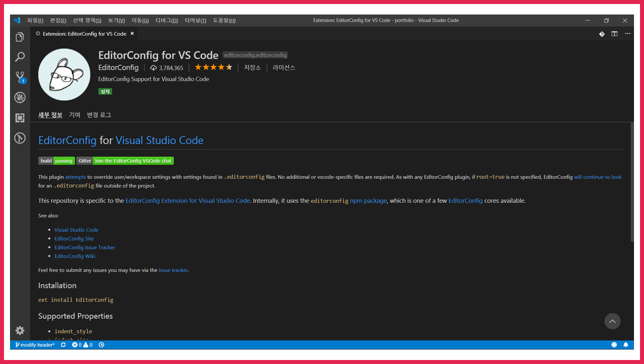Click the smiley feedback icon
644x364 pixels.
click(614, 345)
